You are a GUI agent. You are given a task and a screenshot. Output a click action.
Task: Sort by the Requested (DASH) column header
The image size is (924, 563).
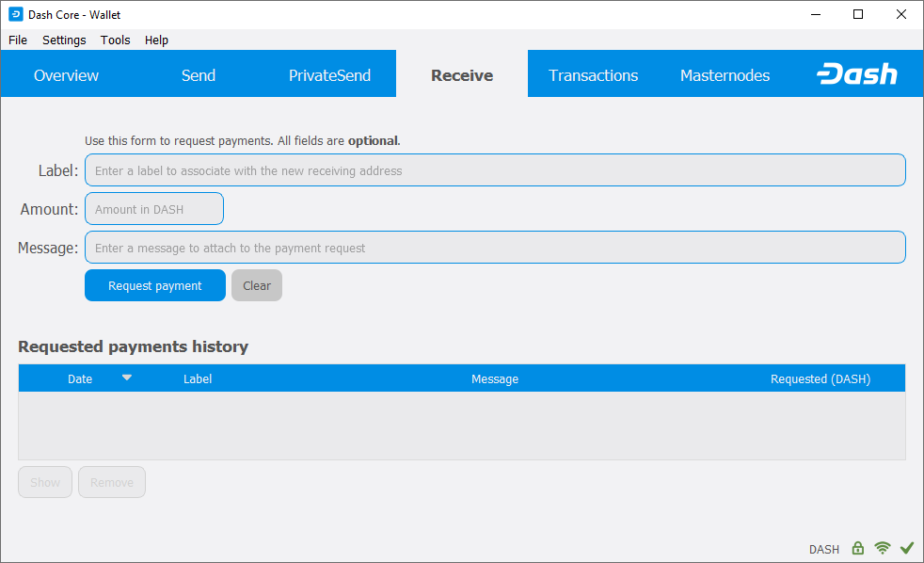(x=820, y=378)
